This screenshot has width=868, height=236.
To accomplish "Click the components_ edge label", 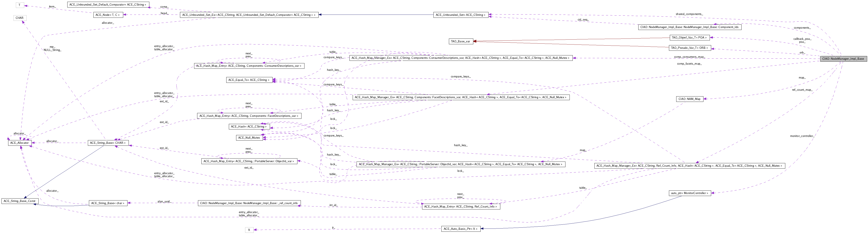I will 802,28.
